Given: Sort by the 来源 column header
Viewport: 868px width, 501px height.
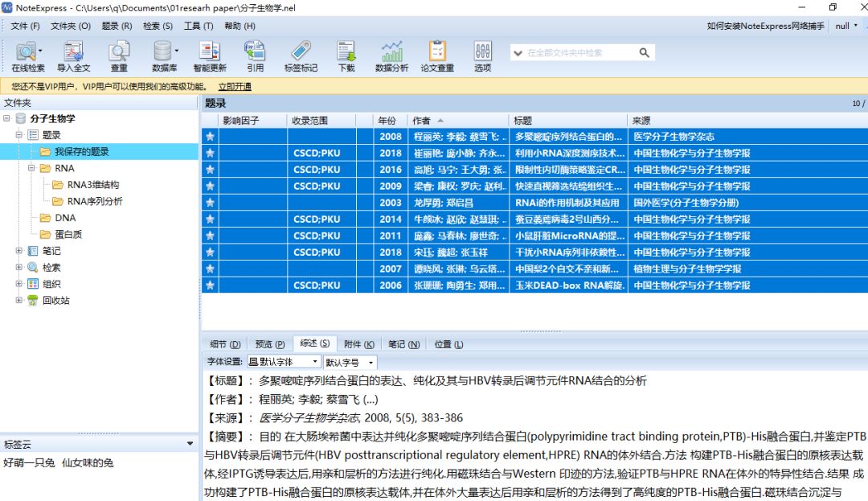Looking at the screenshot, I should [x=747, y=121].
